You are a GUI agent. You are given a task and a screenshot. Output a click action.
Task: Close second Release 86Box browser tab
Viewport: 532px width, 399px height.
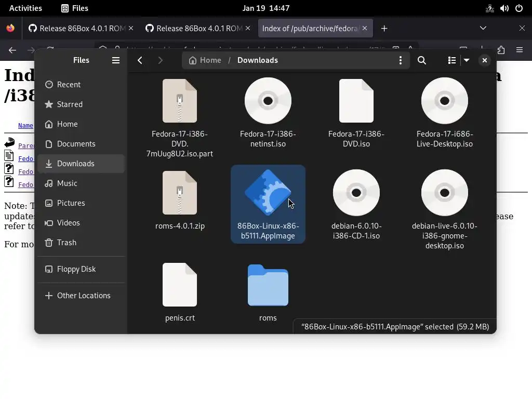pyautogui.click(x=248, y=29)
